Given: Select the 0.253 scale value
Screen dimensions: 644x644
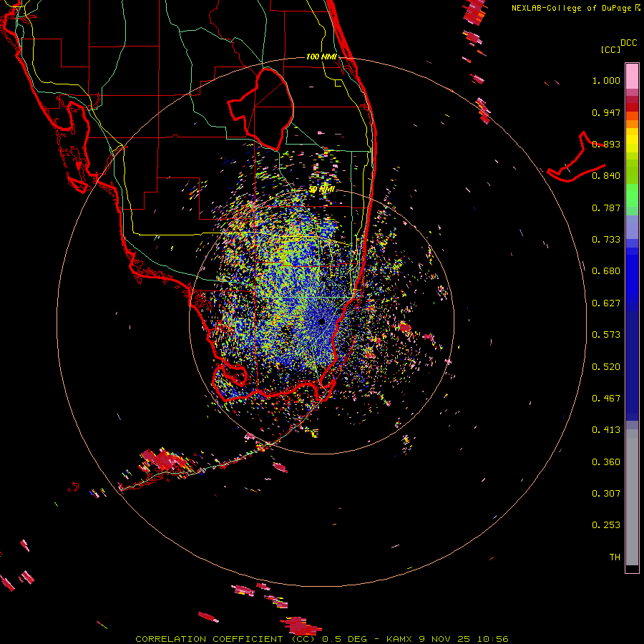Looking at the screenshot, I should (x=606, y=525).
